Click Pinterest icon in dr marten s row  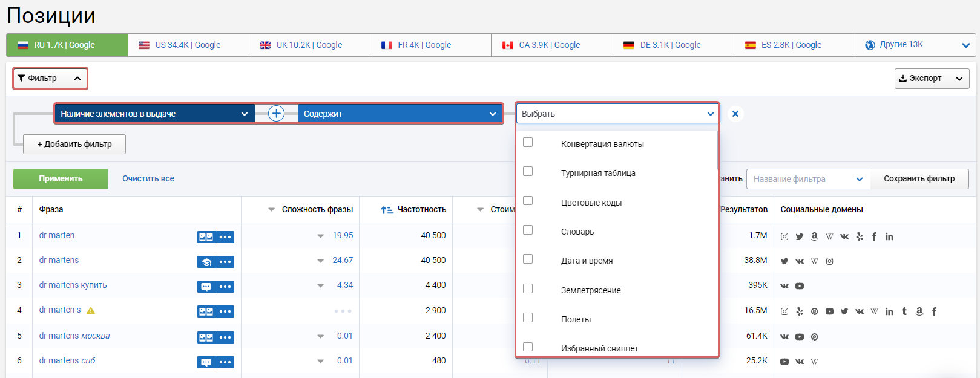coord(815,311)
